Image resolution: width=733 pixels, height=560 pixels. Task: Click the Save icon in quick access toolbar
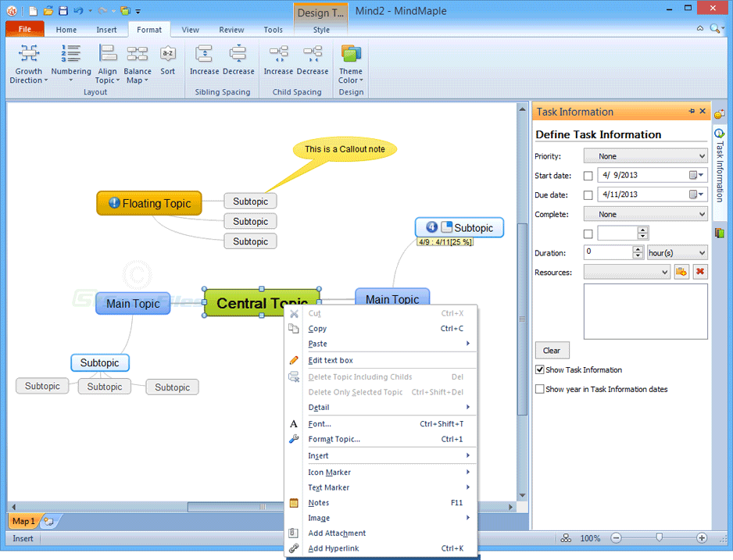(x=63, y=11)
